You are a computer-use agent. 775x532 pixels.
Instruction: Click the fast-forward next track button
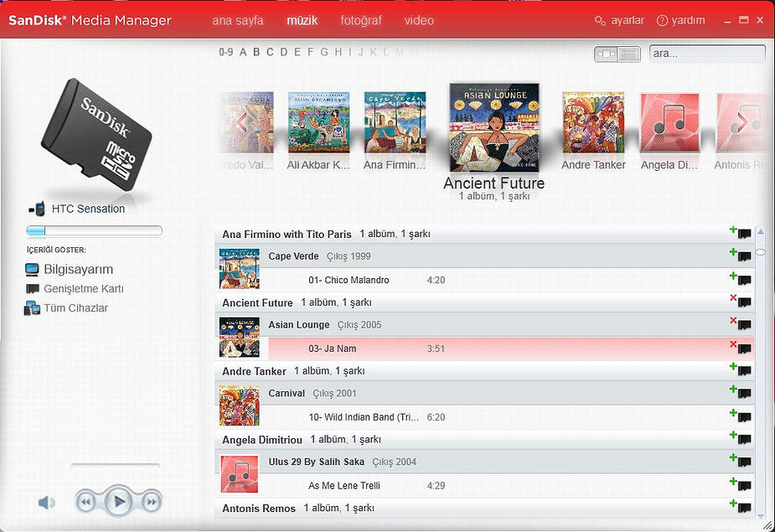point(152,502)
